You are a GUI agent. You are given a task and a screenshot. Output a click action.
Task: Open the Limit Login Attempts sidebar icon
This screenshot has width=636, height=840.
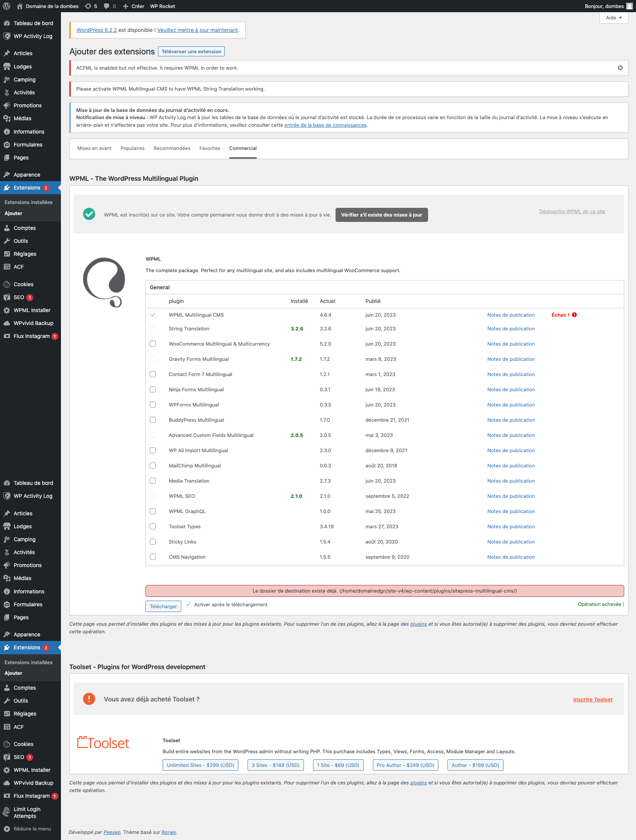point(6,812)
